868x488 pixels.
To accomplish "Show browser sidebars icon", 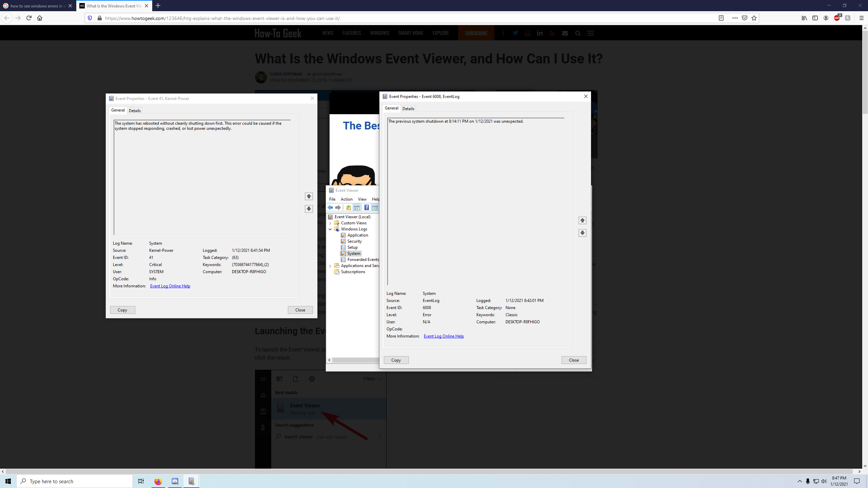I will coord(815,18).
